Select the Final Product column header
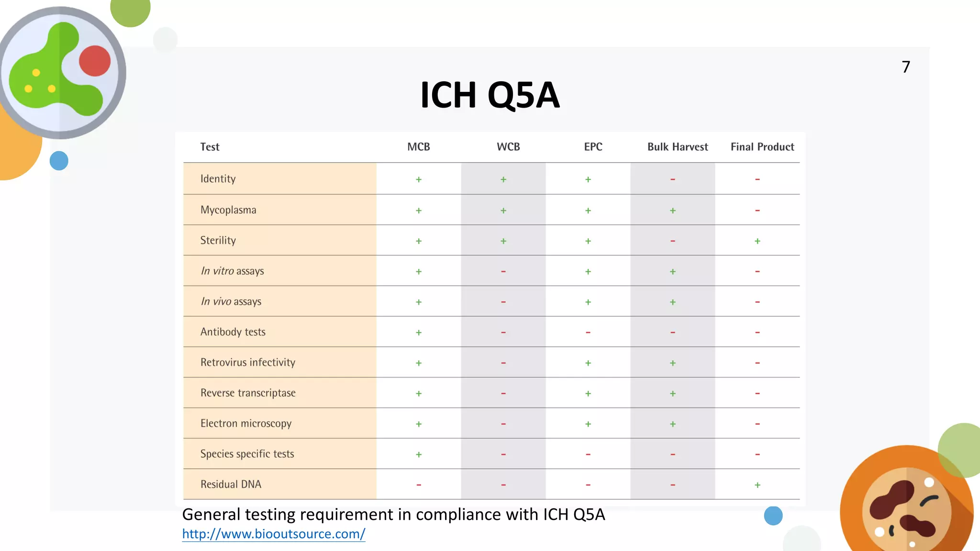Image resolution: width=980 pixels, height=551 pixels. (762, 147)
